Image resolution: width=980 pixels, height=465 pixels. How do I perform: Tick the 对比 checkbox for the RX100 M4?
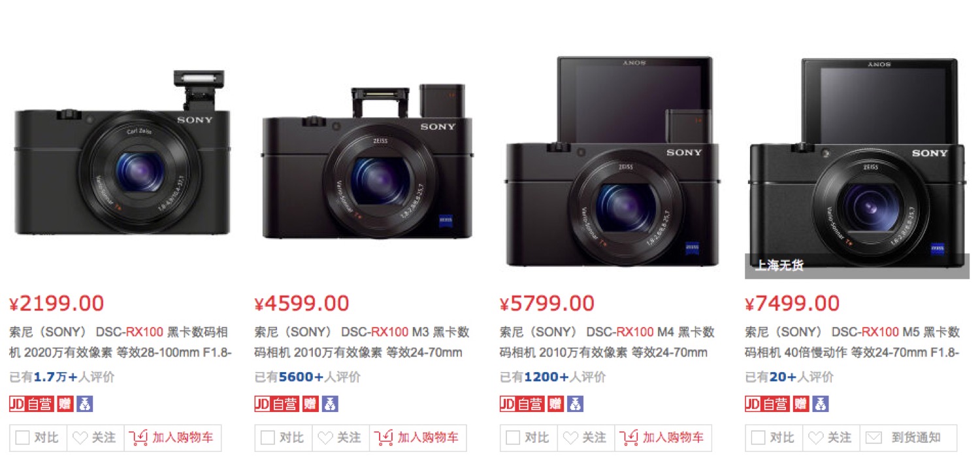point(513,438)
